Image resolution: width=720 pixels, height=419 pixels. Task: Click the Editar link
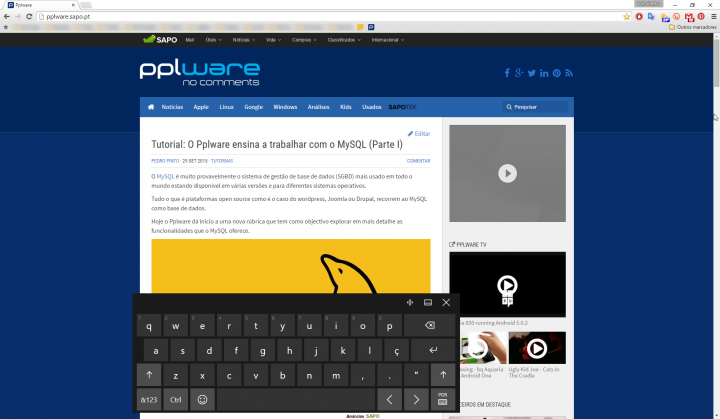point(419,134)
